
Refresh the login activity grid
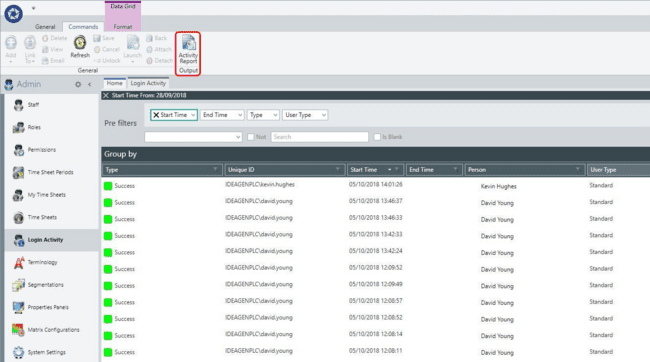tap(80, 47)
